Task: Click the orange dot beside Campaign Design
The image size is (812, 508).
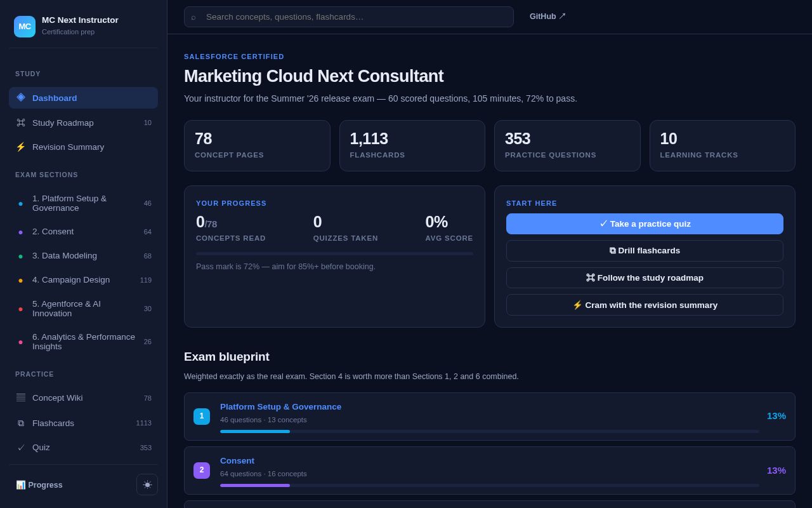Action: click(20, 281)
